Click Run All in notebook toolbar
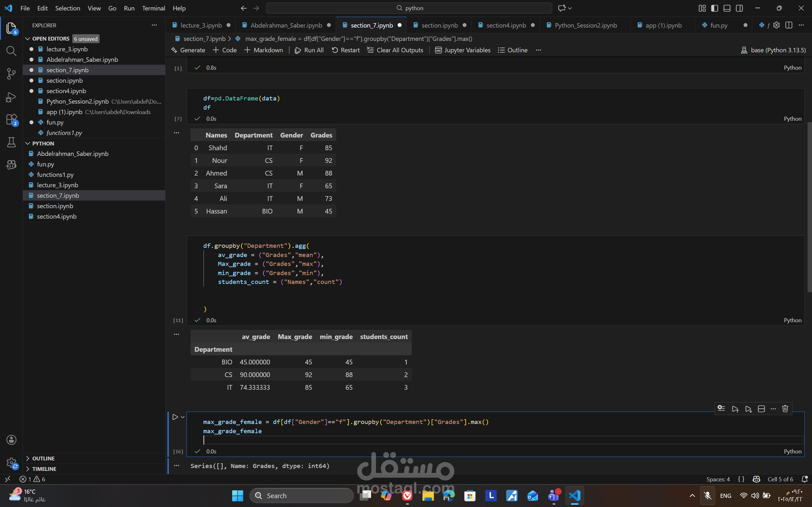The height and width of the screenshot is (507, 812). (309, 50)
